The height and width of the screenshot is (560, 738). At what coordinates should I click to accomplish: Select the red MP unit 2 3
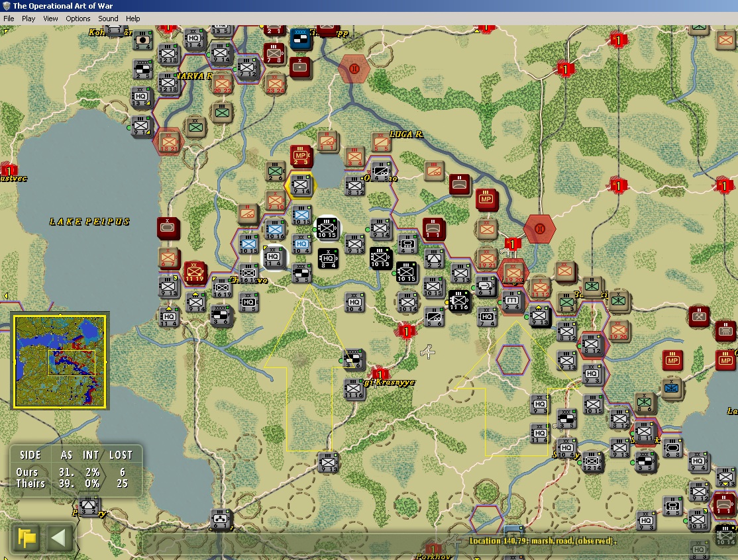(x=301, y=156)
